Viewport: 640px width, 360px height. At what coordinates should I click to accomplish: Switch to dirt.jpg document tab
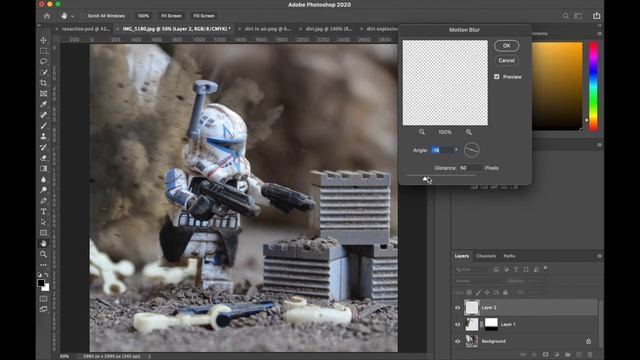click(x=328, y=29)
